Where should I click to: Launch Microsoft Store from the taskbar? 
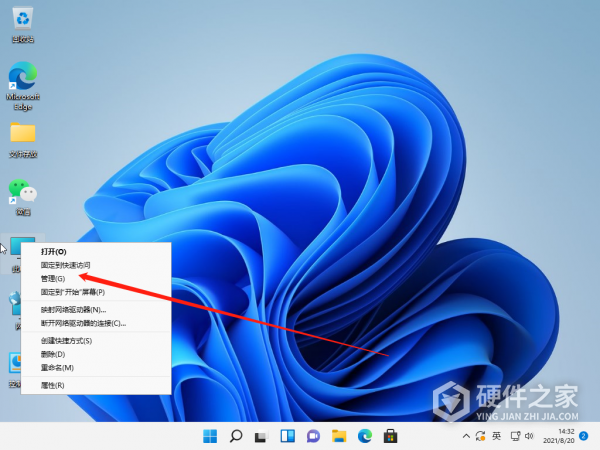pos(391,436)
